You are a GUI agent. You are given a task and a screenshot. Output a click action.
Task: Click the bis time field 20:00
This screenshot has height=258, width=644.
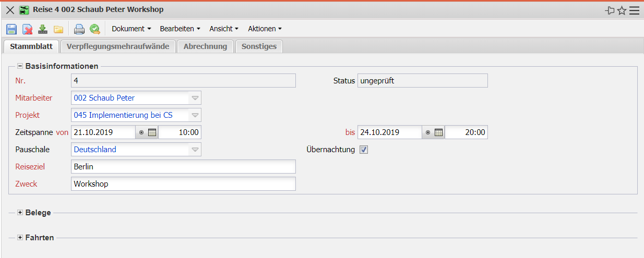(x=467, y=132)
